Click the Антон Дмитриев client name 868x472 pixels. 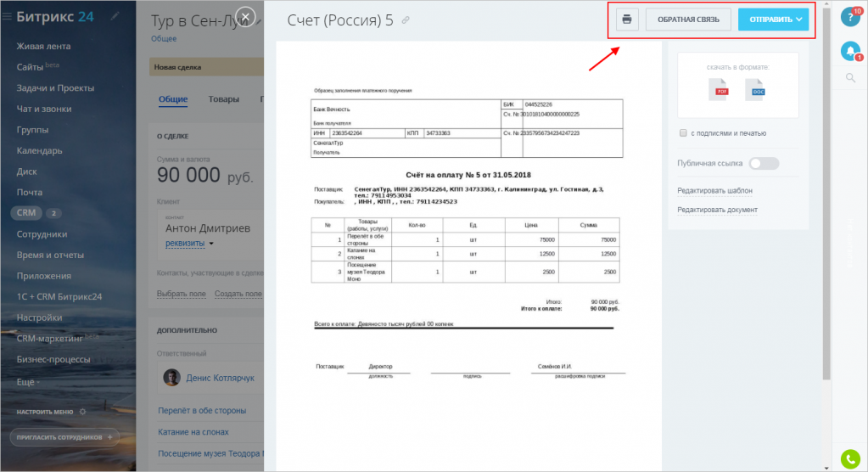(208, 228)
